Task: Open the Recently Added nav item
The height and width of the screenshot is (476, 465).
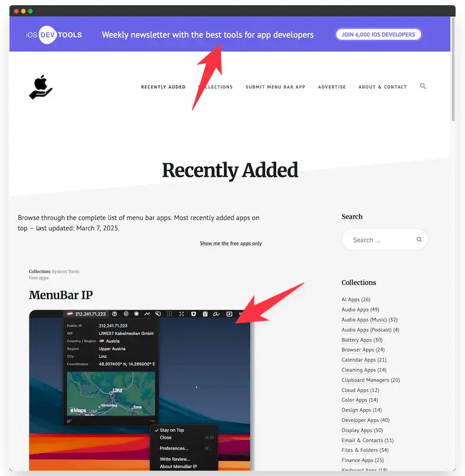Action: [x=163, y=87]
